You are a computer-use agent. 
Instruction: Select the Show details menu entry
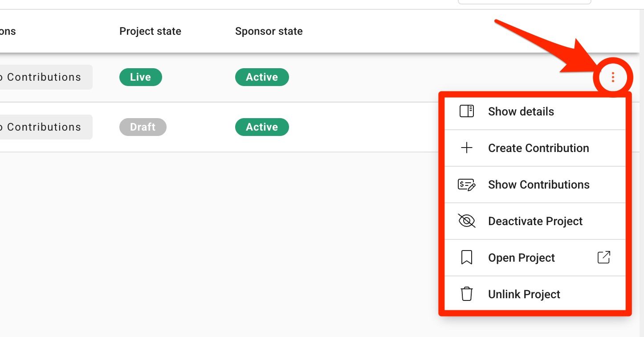535,111
